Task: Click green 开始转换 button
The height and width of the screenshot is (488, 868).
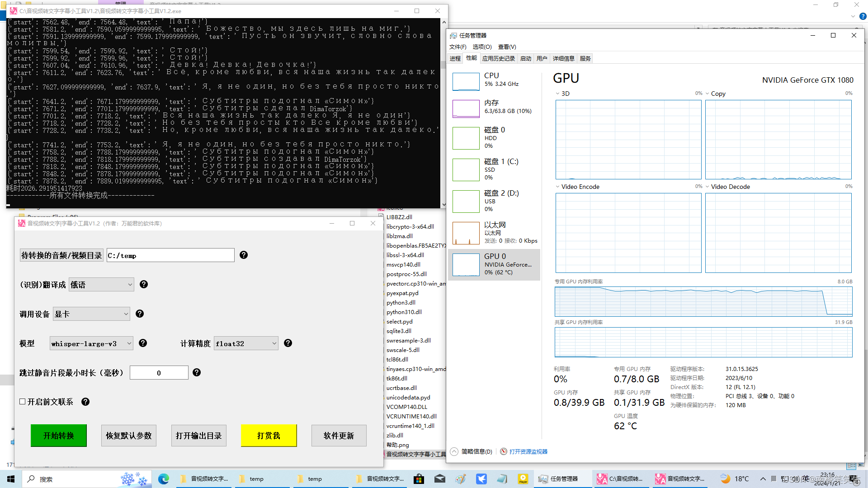Action: click(59, 436)
